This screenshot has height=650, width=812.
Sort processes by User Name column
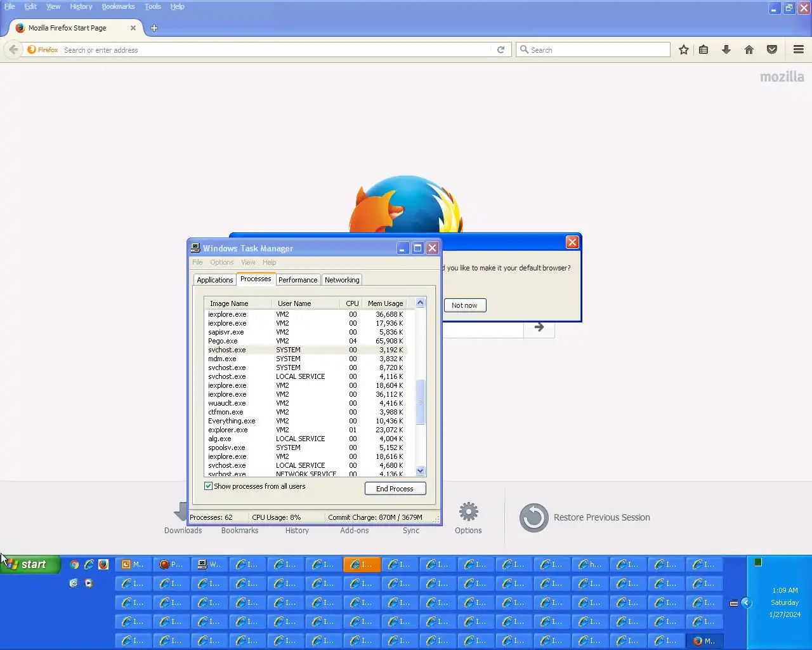(306, 303)
